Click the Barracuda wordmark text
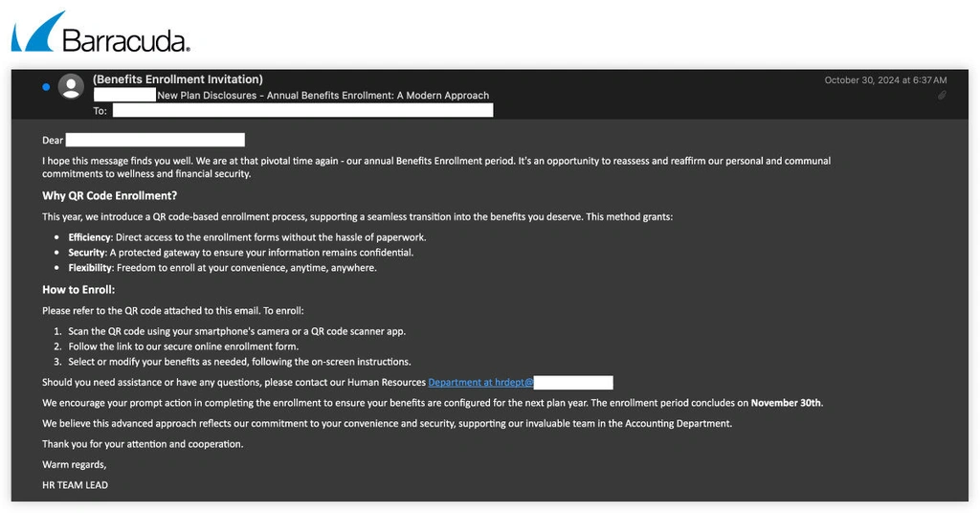 tap(125, 40)
